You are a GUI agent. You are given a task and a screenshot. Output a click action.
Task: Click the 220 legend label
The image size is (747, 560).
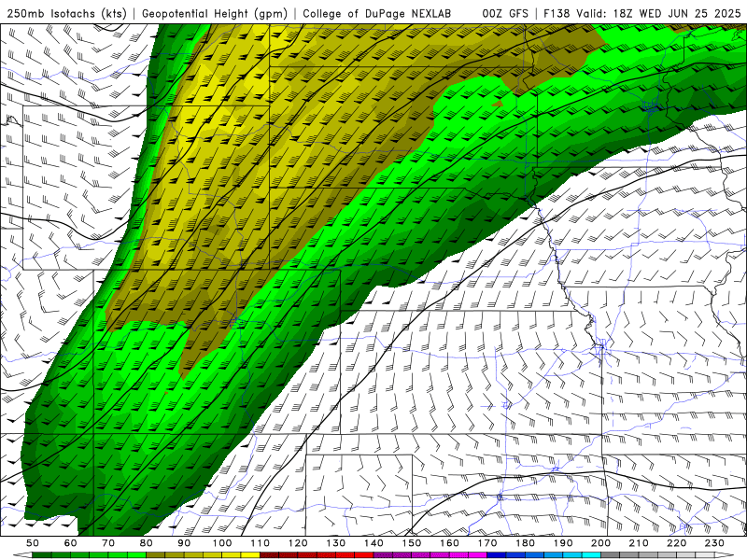[676, 543]
